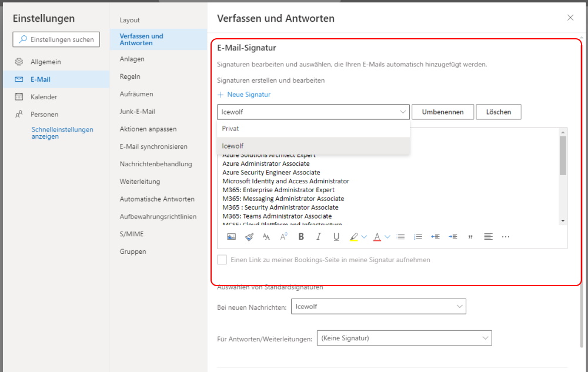Select the Icewolf option in list
This screenshot has width=588, height=372.
(x=313, y=146)
